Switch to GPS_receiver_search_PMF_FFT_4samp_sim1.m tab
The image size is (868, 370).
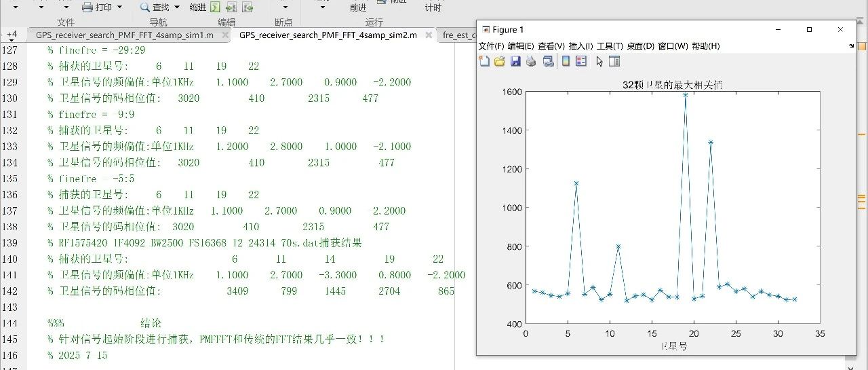(x=124, y=35)
